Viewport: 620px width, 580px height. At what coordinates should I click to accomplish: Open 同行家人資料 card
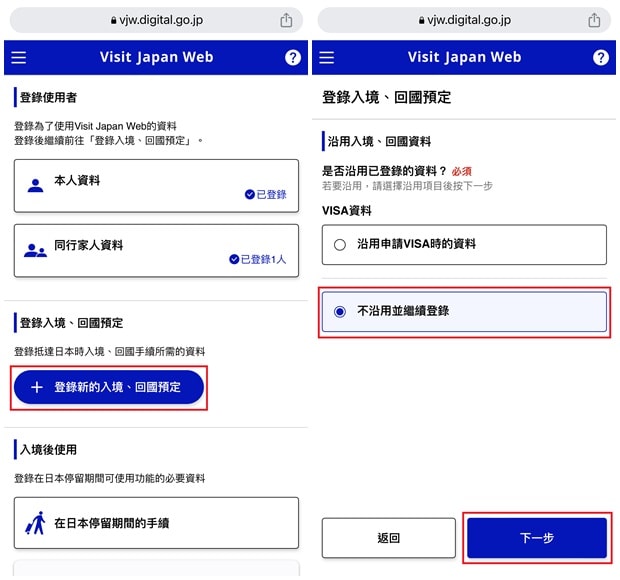coord(156,251)
